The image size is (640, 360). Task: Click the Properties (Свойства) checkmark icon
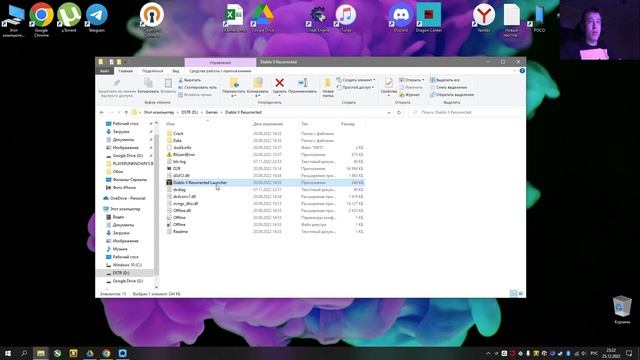coord(389,83)
